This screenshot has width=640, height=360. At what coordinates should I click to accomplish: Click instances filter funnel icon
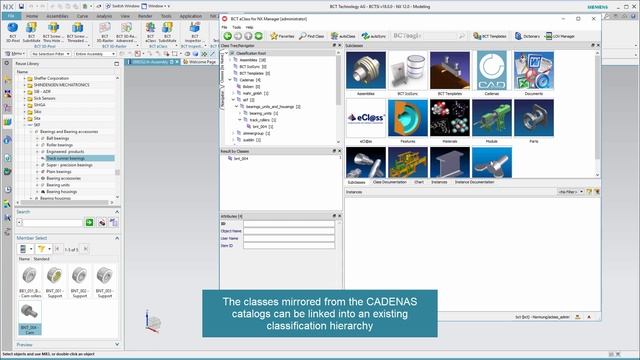(x=589, y=191)
